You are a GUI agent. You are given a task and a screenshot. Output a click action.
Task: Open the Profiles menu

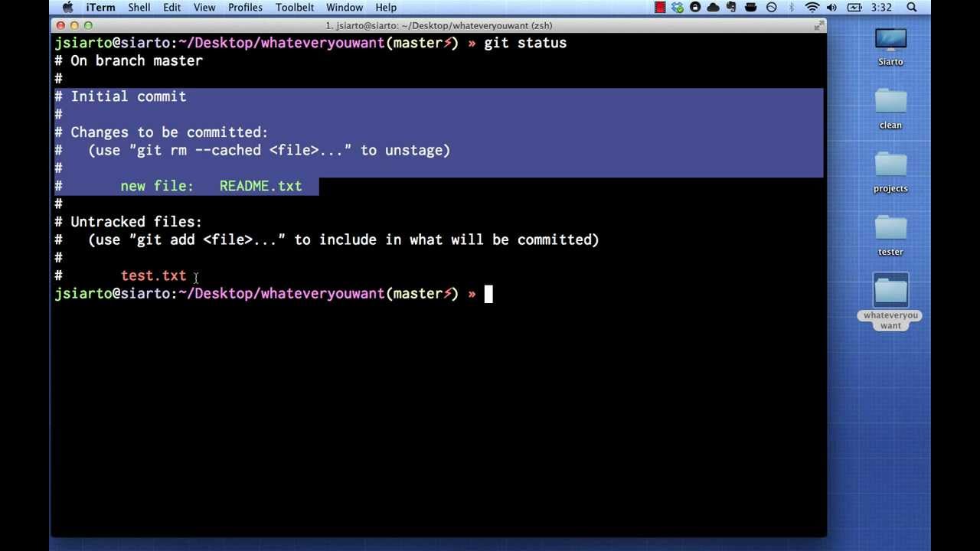pyautogui.click(x=246, y=8)
